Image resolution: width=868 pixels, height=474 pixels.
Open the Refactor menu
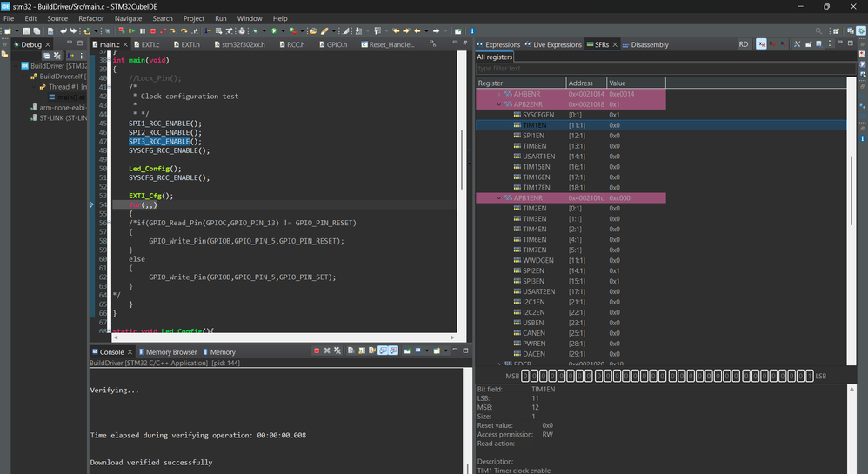(x=90, y=18)
